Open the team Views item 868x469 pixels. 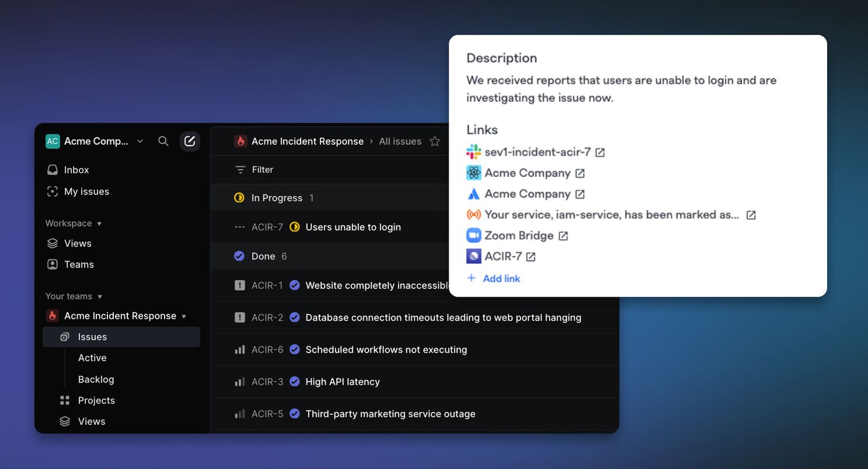click(x=92, y=422)
